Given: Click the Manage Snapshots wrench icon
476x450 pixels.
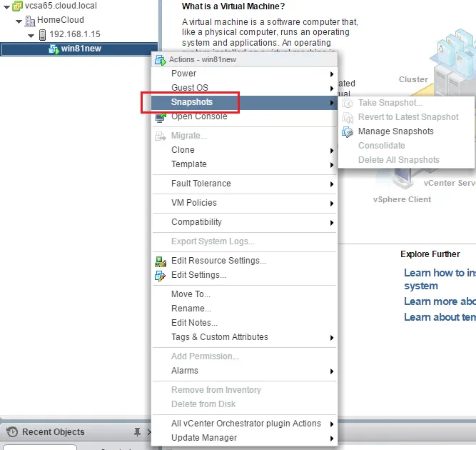Looking at the screenshot, I should click(x=348, y=131).
